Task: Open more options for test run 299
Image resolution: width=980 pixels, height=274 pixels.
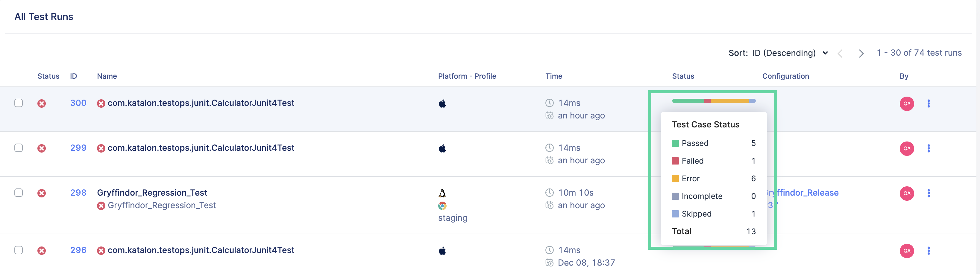Action: (928, 148)
